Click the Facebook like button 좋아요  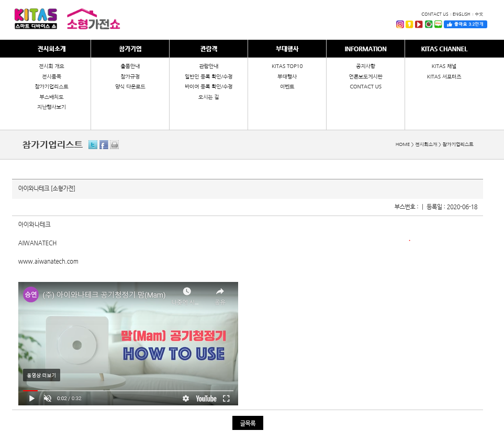pyautogui.click(x=465, y=25)
